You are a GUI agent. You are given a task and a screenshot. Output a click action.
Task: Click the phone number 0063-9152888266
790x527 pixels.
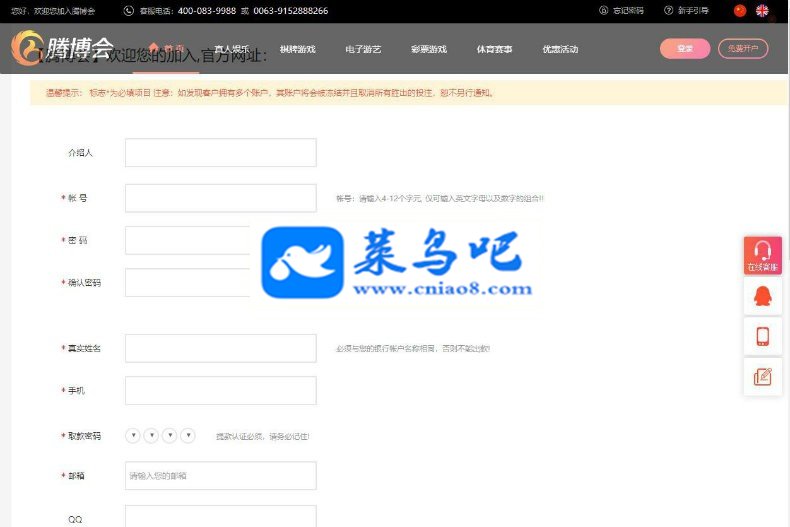[x=291, y=11]
